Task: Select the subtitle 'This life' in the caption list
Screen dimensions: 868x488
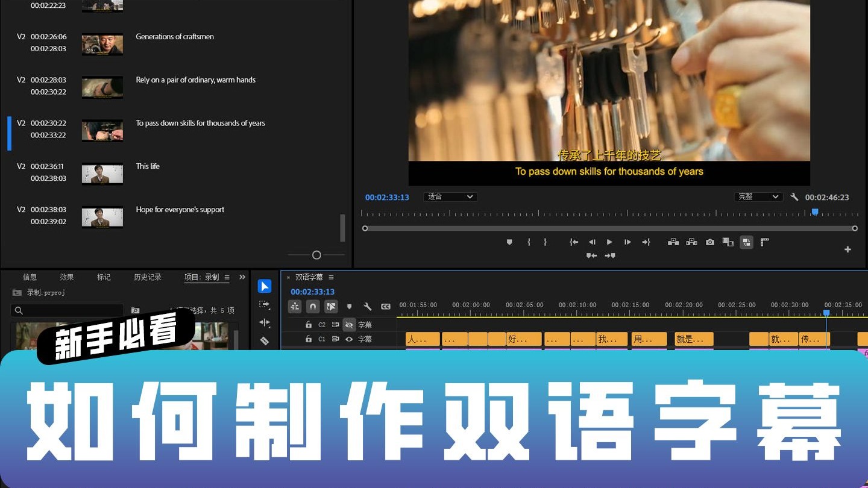Action: tap(148, 166)
